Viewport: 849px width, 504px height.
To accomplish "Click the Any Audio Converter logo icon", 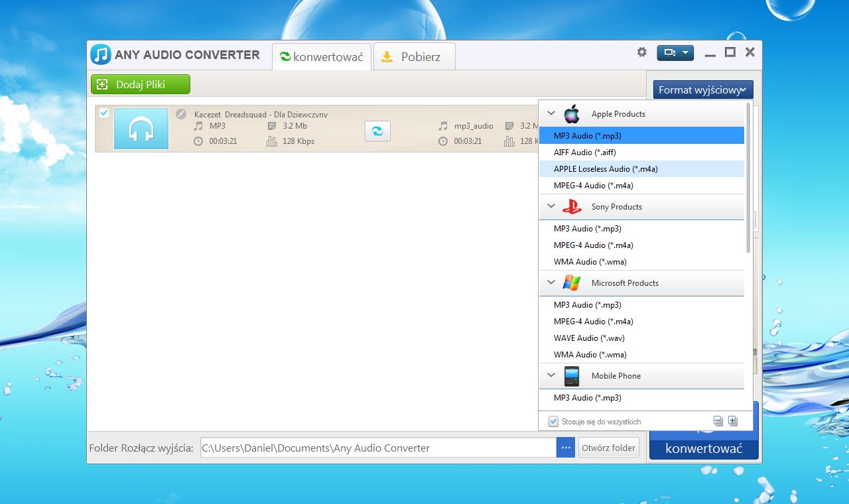I will [x=101, y=54].
